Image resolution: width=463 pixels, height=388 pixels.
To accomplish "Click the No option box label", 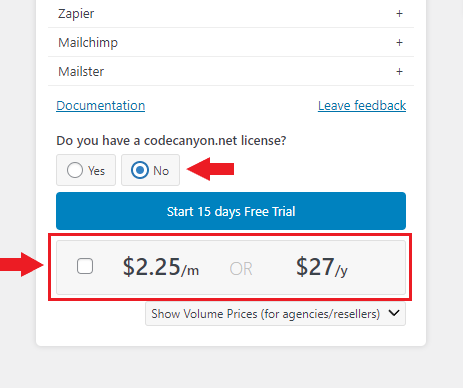I will pyautogui.click(x=161, y=171).
